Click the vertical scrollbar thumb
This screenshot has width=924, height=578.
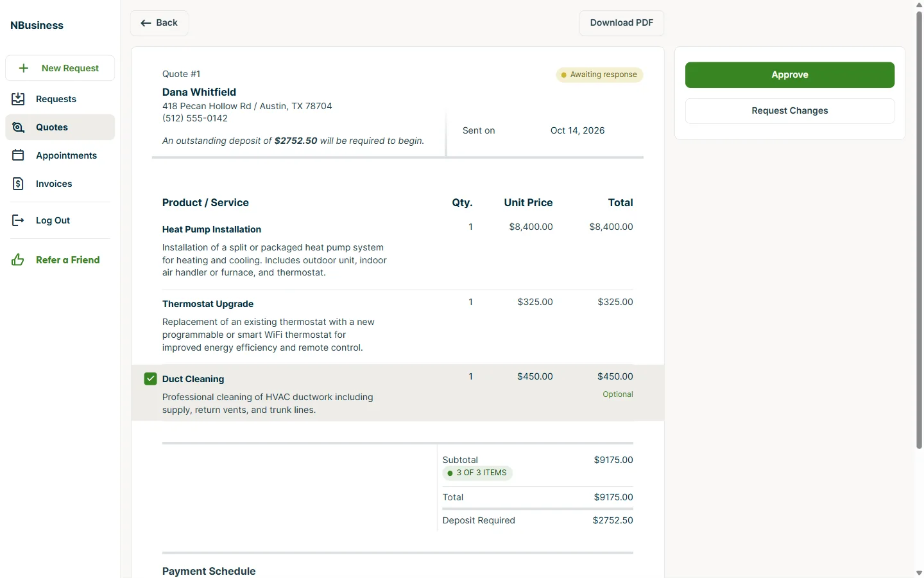(919, 230)
